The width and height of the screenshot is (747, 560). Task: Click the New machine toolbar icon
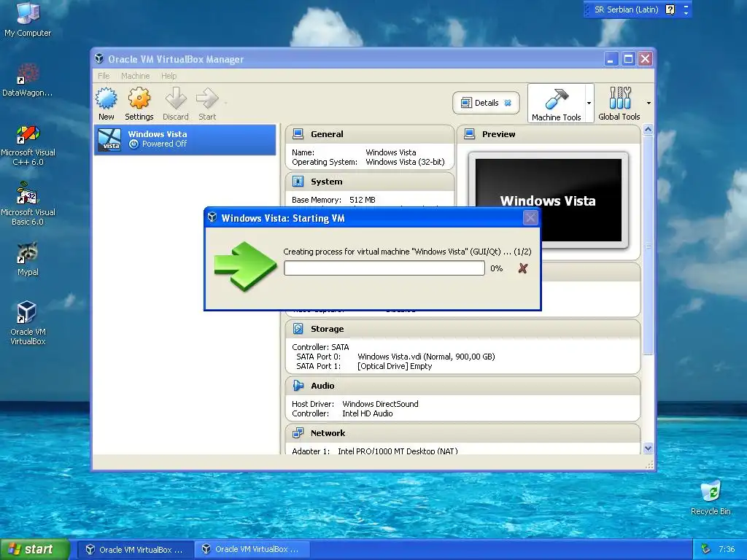coord(107,98)
